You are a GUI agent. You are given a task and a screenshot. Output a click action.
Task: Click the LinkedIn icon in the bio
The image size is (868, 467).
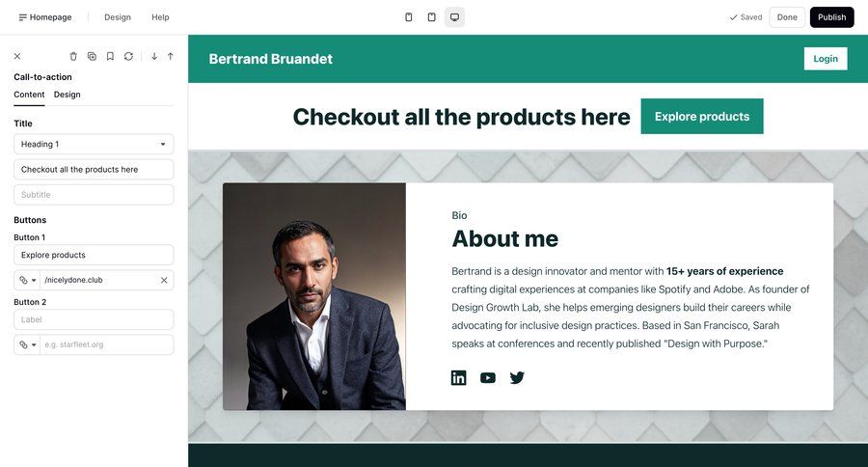459,377
